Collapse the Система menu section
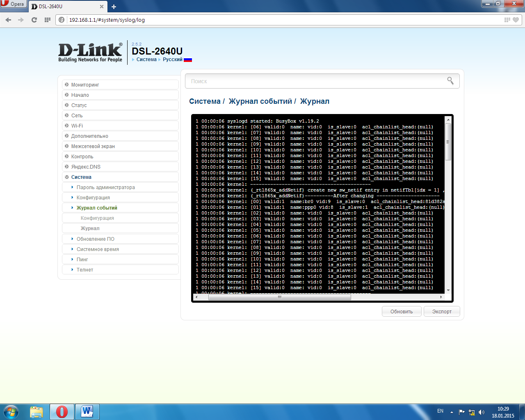Viewport: 525px width, 420px height. (x=81, y=177)
